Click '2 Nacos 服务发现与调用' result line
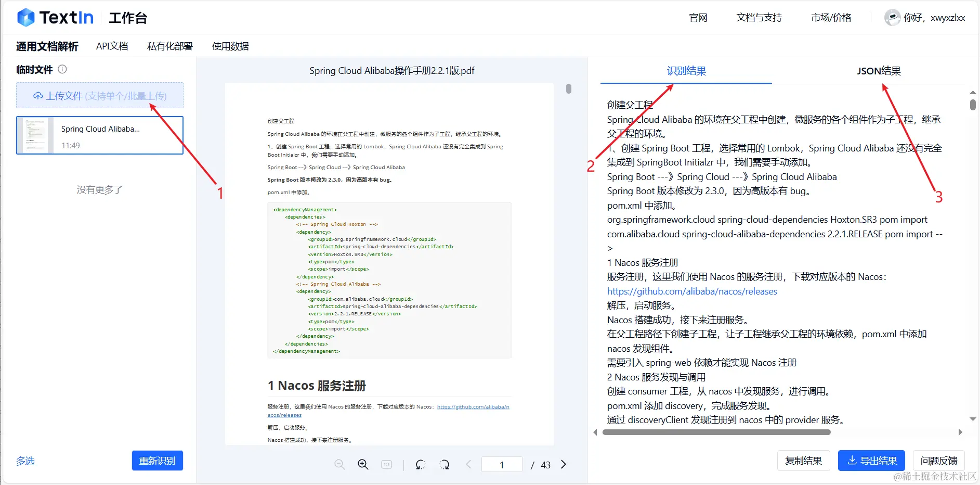The height and width of the screenshot is (485, 980). [x=656, y=377]
